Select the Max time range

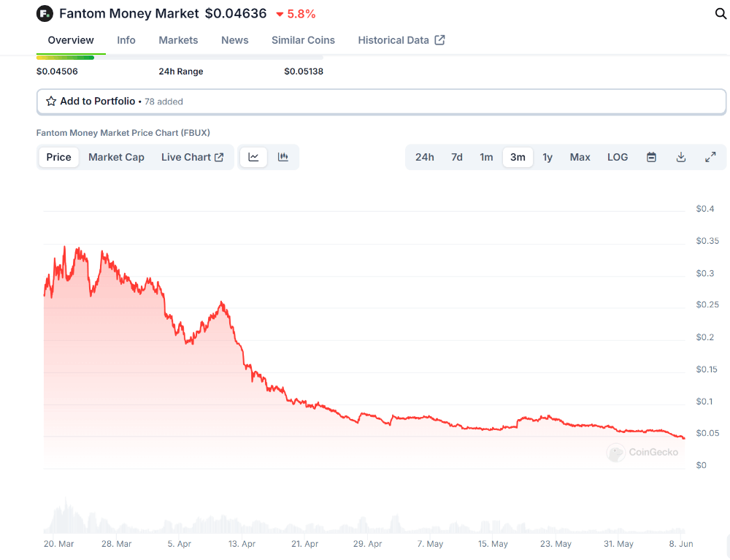coord(580,157)
